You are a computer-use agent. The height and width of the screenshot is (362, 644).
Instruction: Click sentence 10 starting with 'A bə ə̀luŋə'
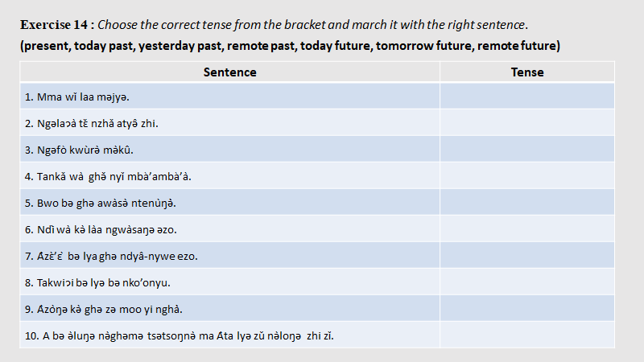(179, 335)
